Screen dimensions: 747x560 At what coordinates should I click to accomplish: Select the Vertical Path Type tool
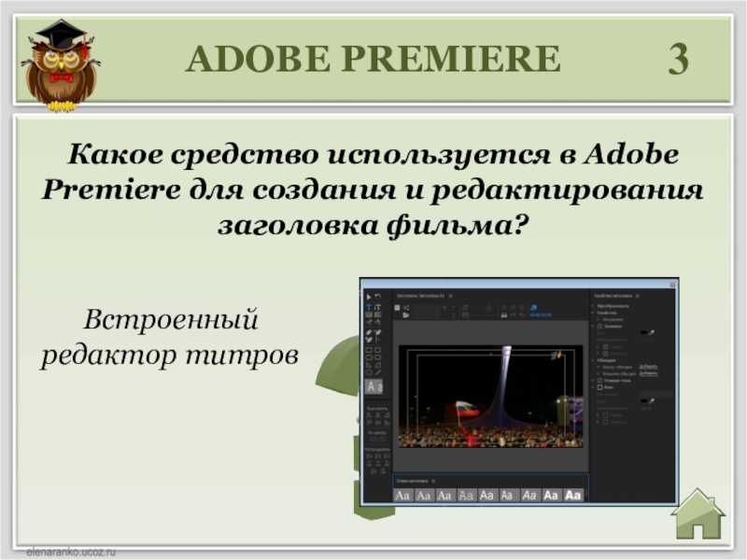point(378,322)
